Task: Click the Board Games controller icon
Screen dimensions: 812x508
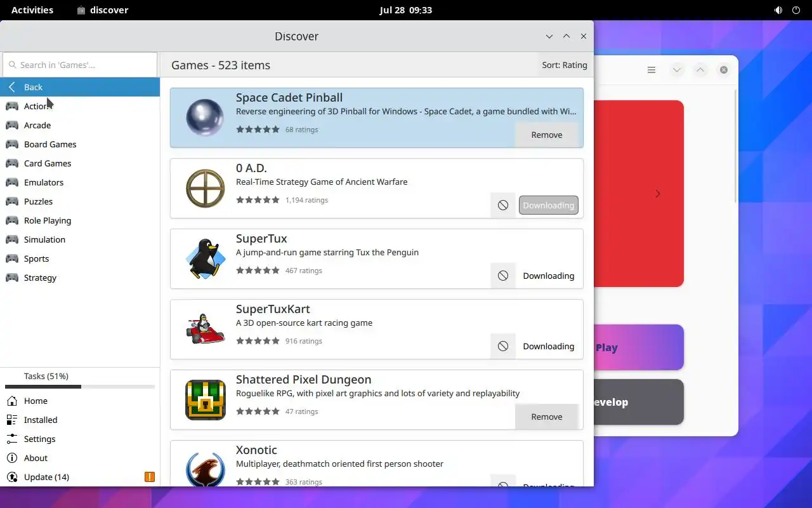Action: (12, 144)
